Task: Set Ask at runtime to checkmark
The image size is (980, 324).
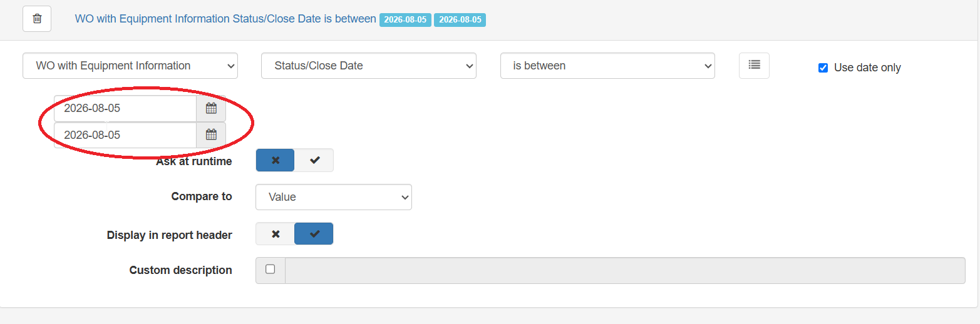Action: (x=314, y=160)
